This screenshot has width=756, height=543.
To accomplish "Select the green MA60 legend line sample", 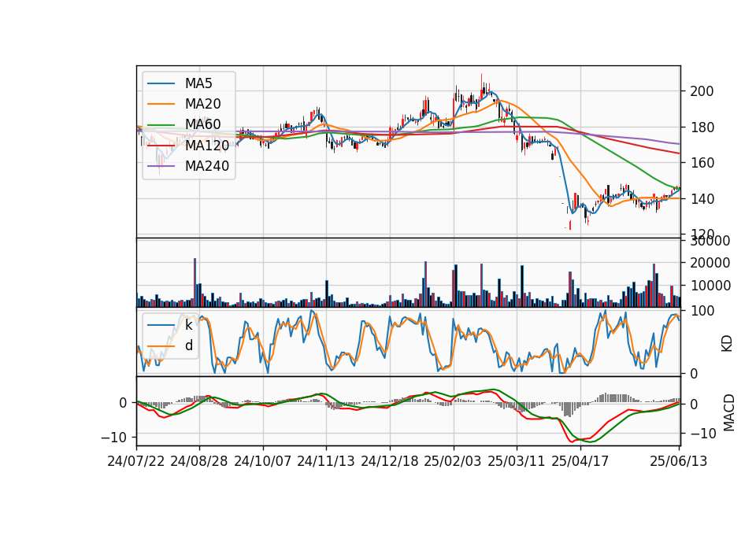I will point(161,124).
